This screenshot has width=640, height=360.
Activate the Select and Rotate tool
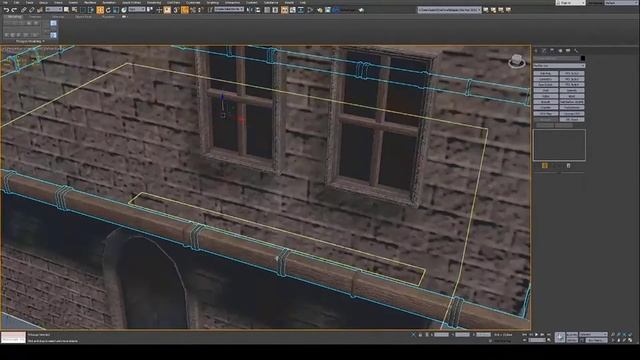pos(108,10)
